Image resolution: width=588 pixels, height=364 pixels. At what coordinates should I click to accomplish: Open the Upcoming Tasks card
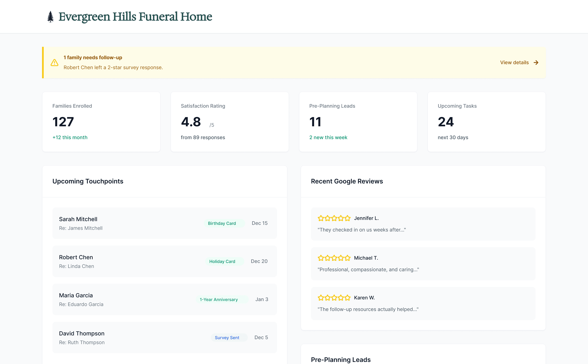pyautogui.click(x=486, y=122)
